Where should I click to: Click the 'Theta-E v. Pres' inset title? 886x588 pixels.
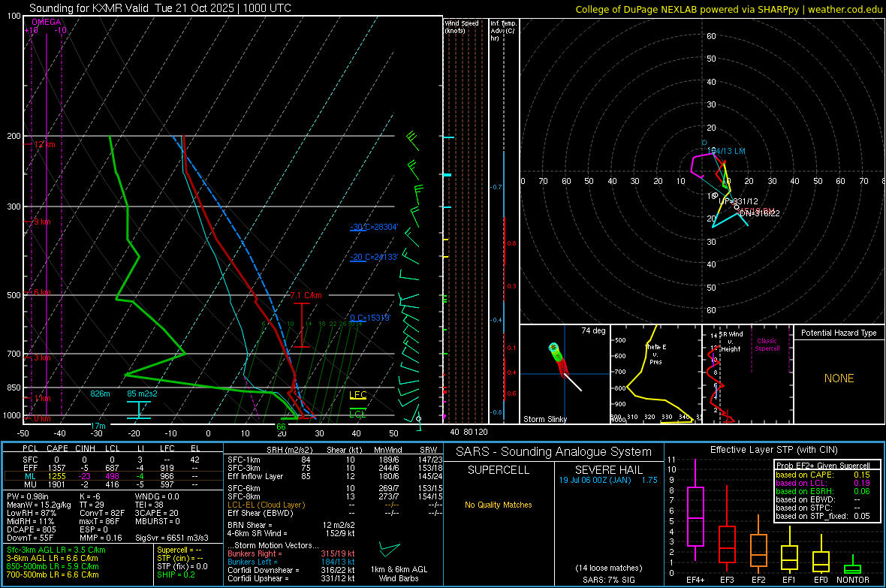click(655, 354)
